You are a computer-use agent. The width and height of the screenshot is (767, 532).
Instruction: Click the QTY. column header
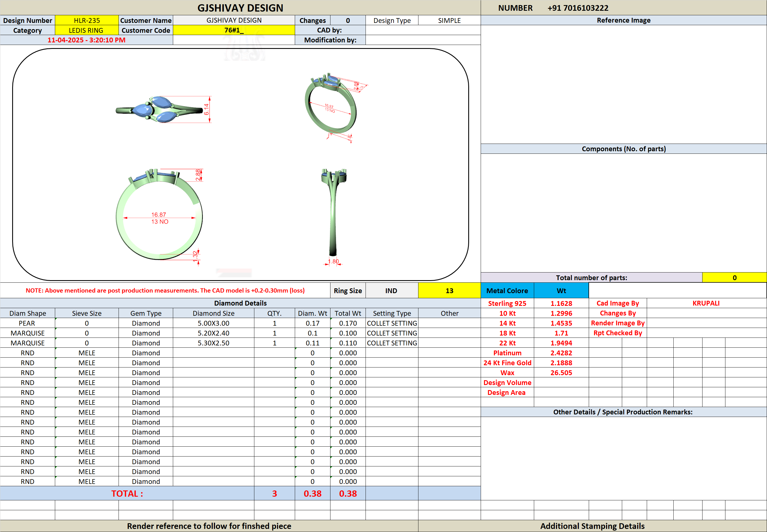point(274,313)
